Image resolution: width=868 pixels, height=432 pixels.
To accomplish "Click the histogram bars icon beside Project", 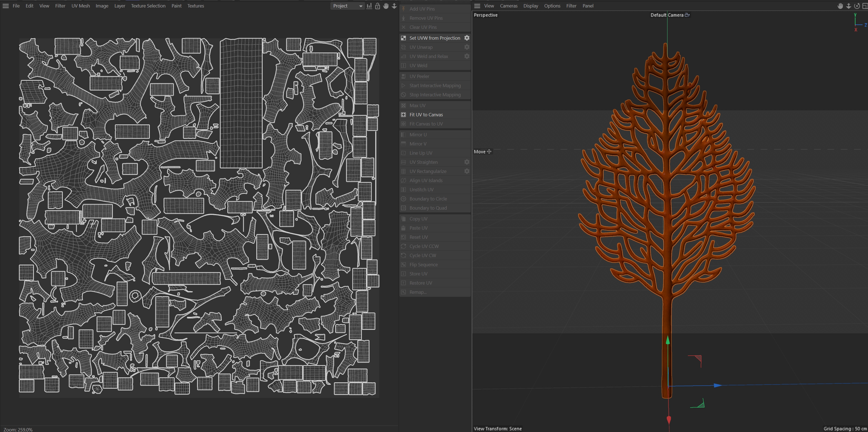I will tap(369, 6).
